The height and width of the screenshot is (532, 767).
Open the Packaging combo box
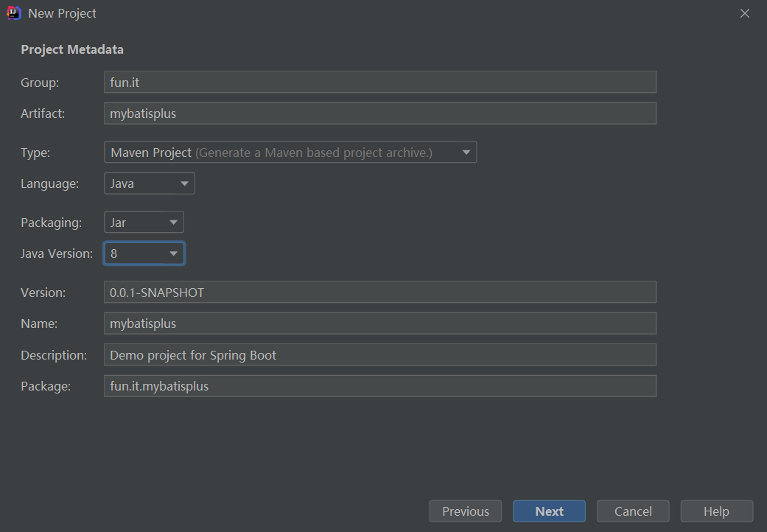tap(144, 223)
